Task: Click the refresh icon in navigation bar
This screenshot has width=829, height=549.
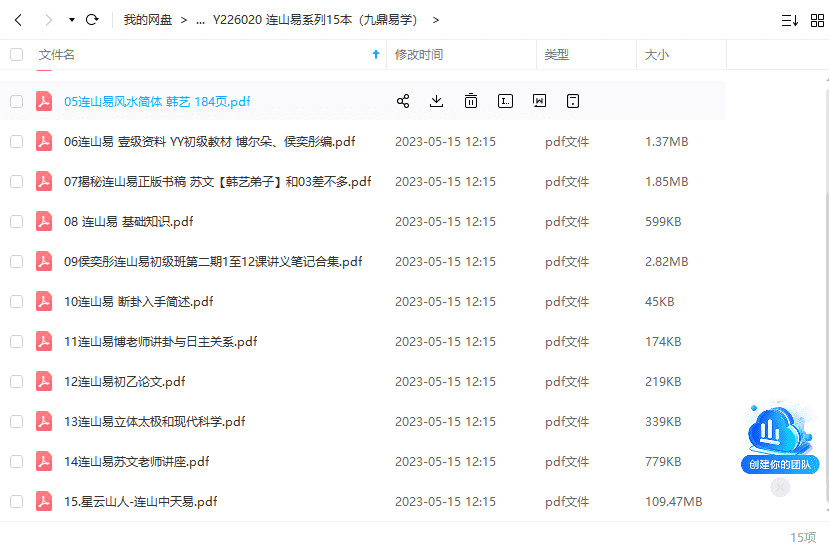Action: [92, 20]
